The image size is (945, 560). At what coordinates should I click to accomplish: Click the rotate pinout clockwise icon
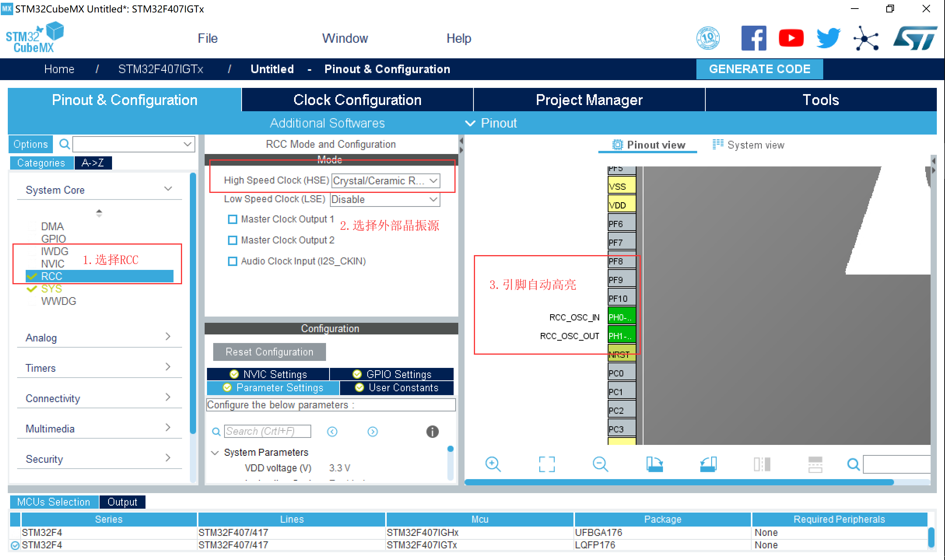(654, 464)
